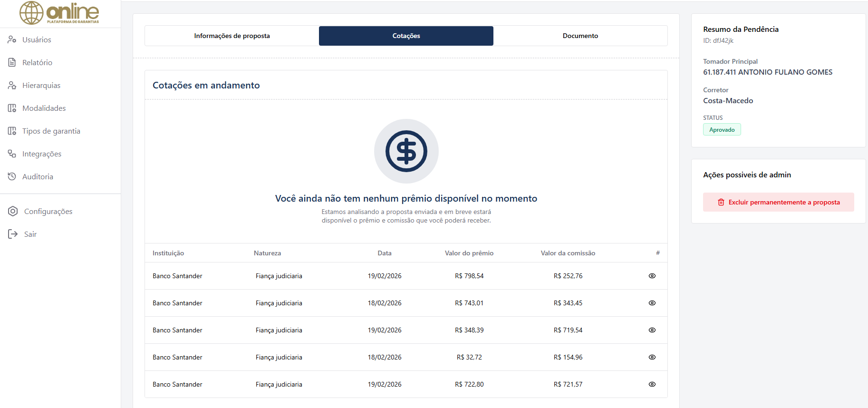Open Tipos de garantia icon
This screenshot has width=868, height=408.
[x=12, y=131]
